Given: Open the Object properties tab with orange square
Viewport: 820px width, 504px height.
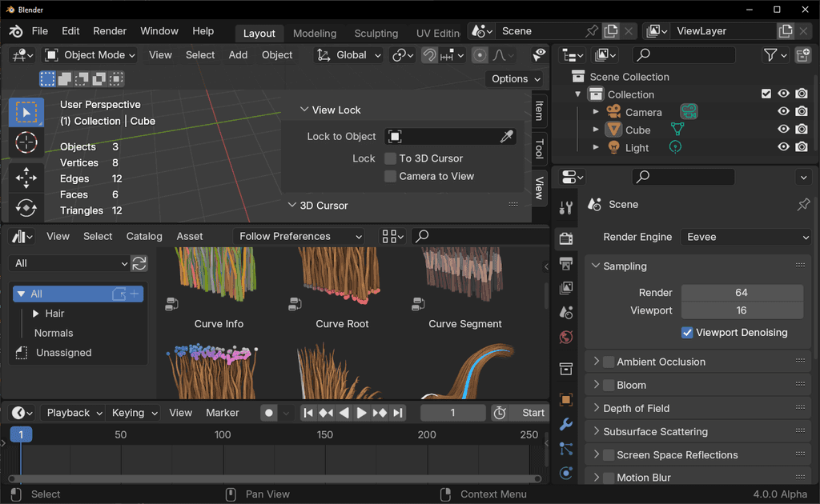Looking at the screenshot, I should coord(566,400).
